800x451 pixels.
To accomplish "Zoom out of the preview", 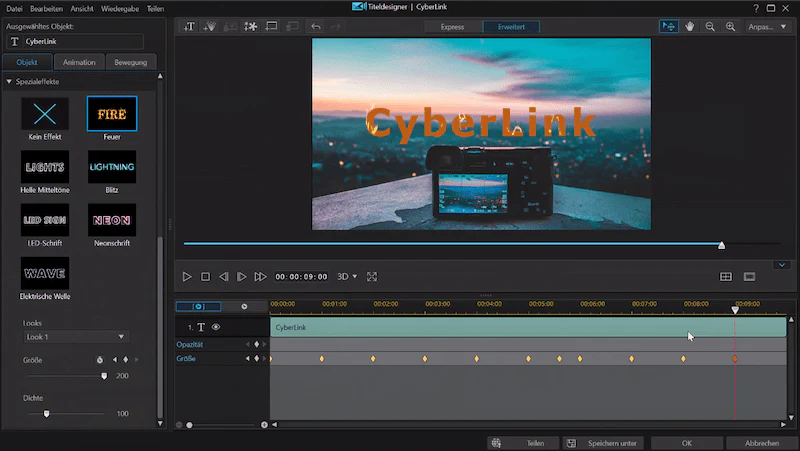I will (710, 27).
